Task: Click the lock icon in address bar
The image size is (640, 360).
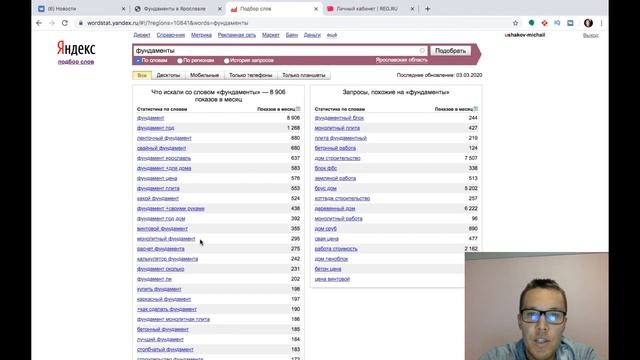Action: pyautogui.click(x=80, y=23)
